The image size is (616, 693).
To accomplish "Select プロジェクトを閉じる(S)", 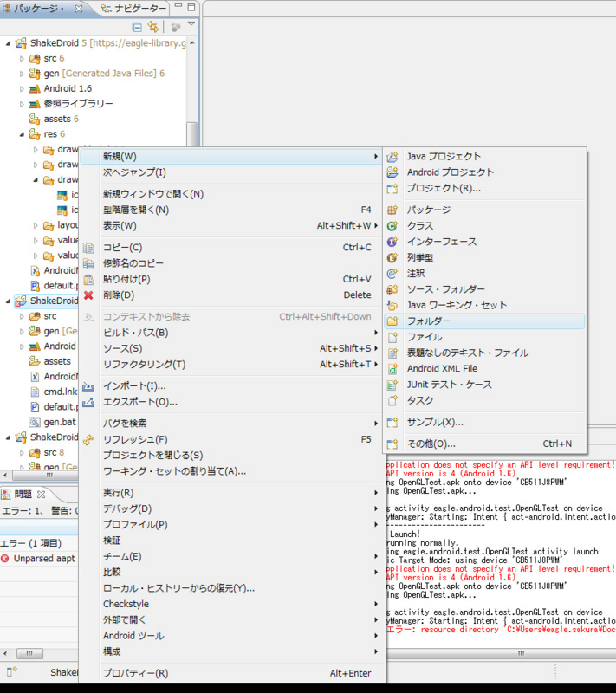I will click(x=230, y=456).
